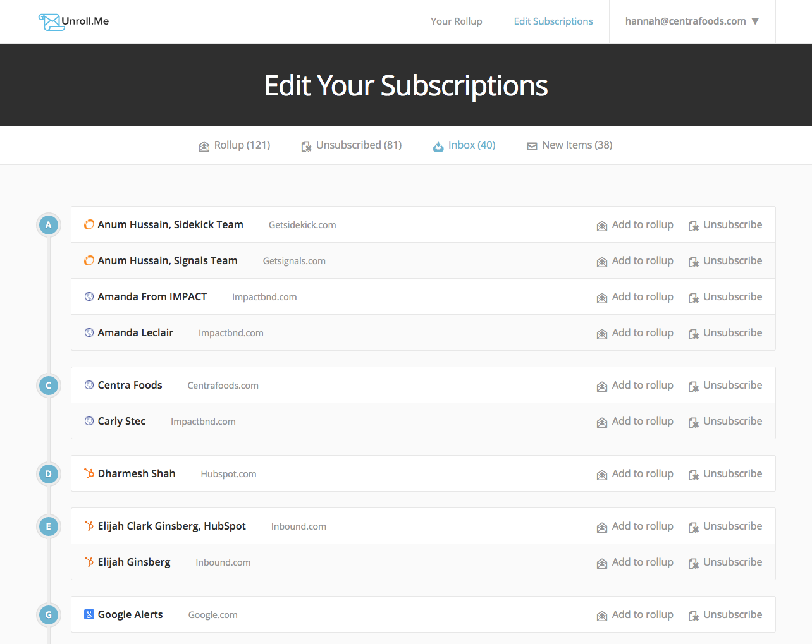Unsubscribe from Carly Stec
The width and height of the screenshot is (812, 644).
coord(725,422)
